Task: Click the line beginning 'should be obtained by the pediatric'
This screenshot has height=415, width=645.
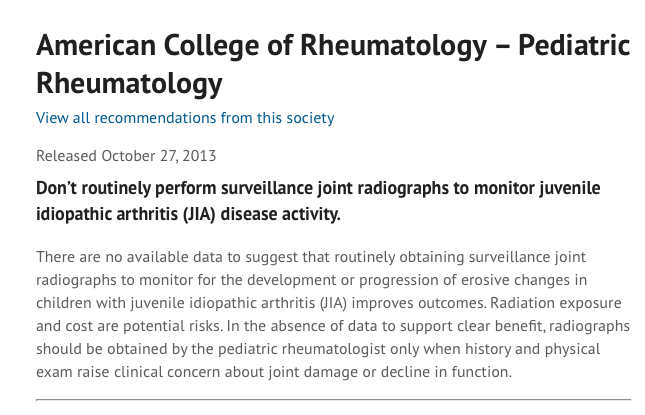Action: 318,349
